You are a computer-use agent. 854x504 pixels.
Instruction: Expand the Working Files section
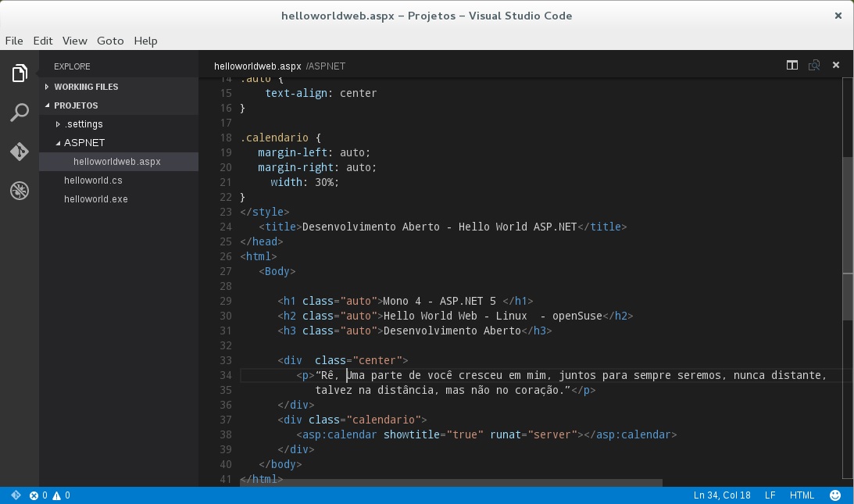86,87
